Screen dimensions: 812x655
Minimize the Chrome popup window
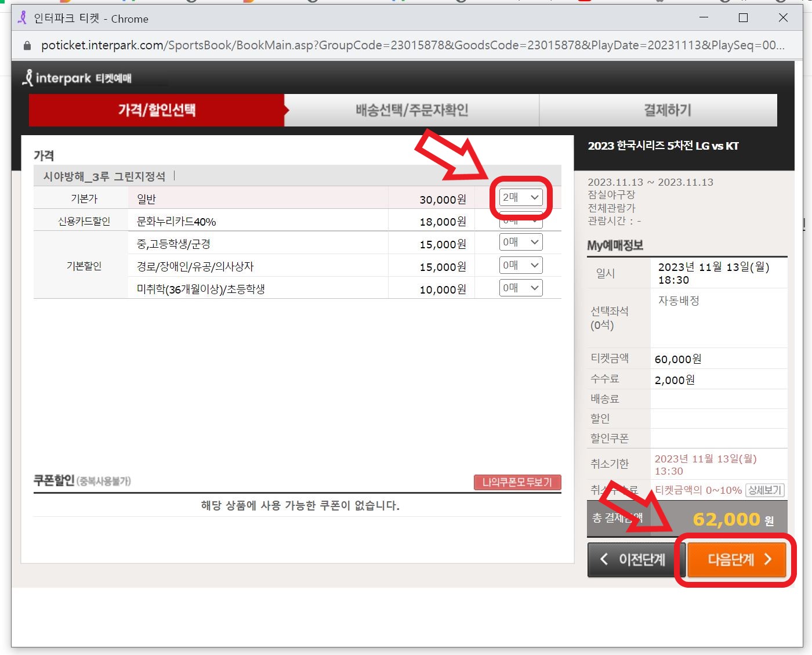pos(704,18)
